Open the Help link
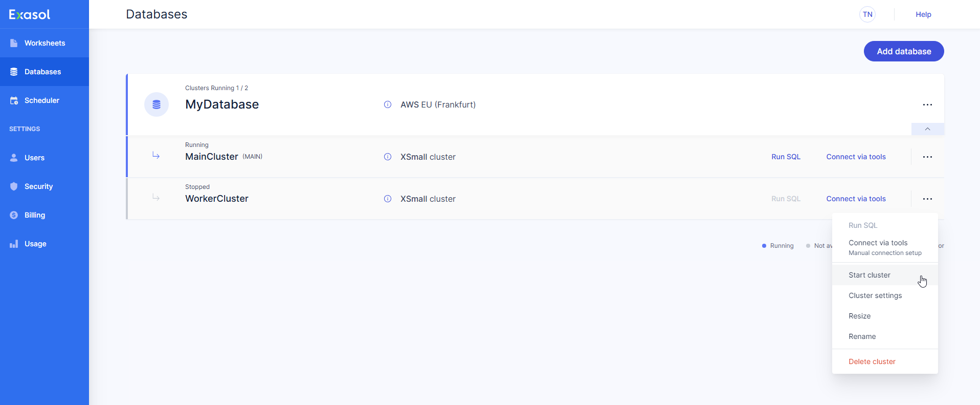This screenshot has width=980, height=405. [923, 14]
